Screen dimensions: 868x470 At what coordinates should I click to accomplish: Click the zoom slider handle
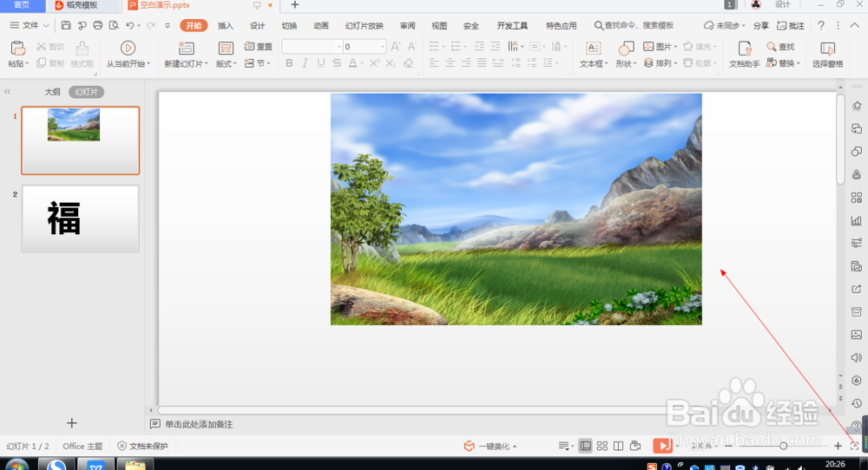coord(783,446)
